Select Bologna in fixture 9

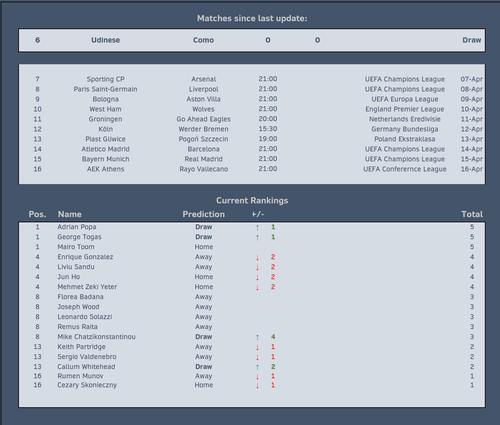click(x=105, y=99)
